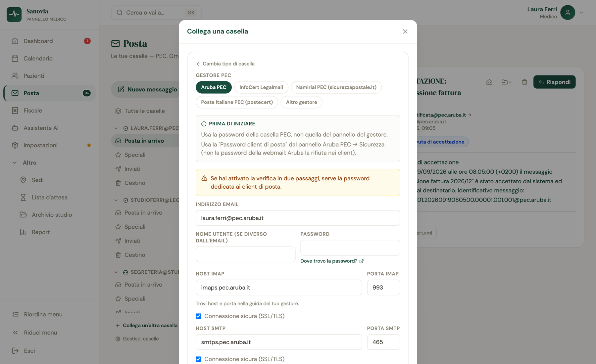596x364 pixels.
Task: Open Gestisci caselle settings
Action: (x=137, y=339)
